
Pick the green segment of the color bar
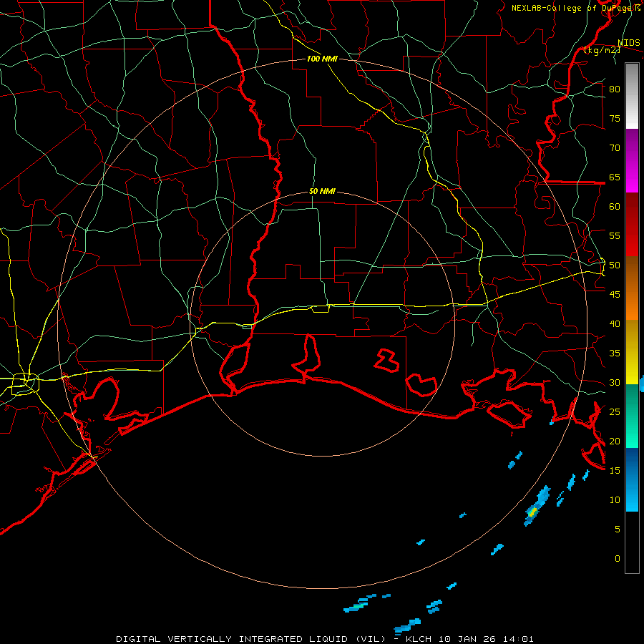[x=632, y=416]
